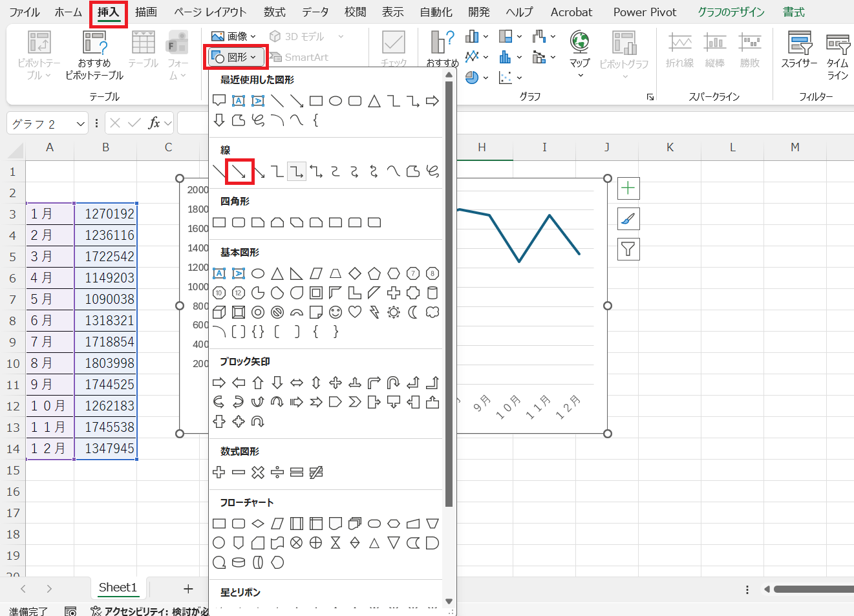This screenshot has height=616, width=854.
Task: Select the right arrow in ブロック矢印
Action: coord(219,383)
